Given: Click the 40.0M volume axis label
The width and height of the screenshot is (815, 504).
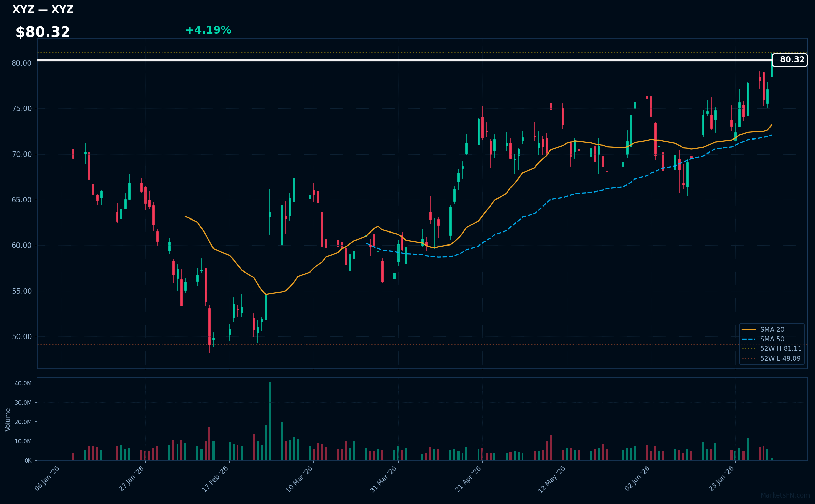Looking at the screenshot, I should click(23, 383).
